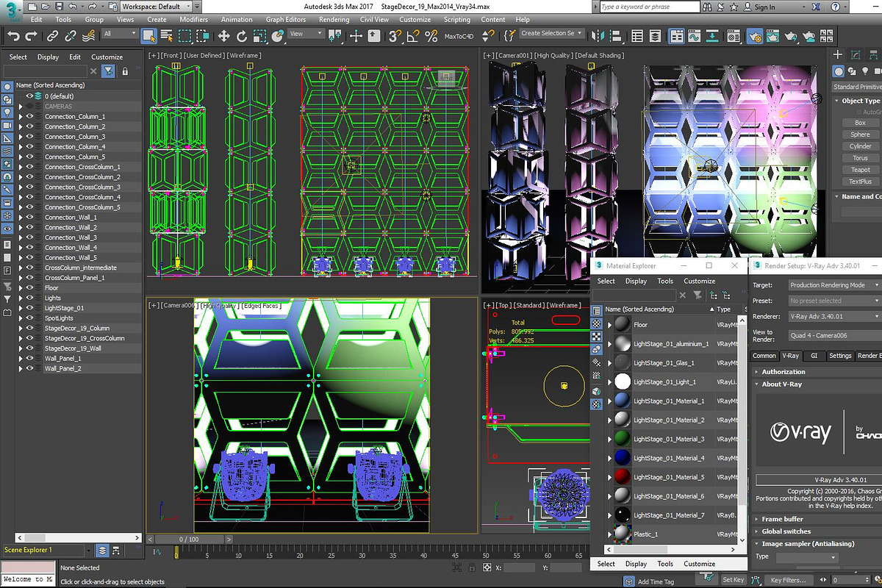This screenshot has height=588, width=882.
Task: Click time slider showing 0 / 100
Action: coord(189,539)
